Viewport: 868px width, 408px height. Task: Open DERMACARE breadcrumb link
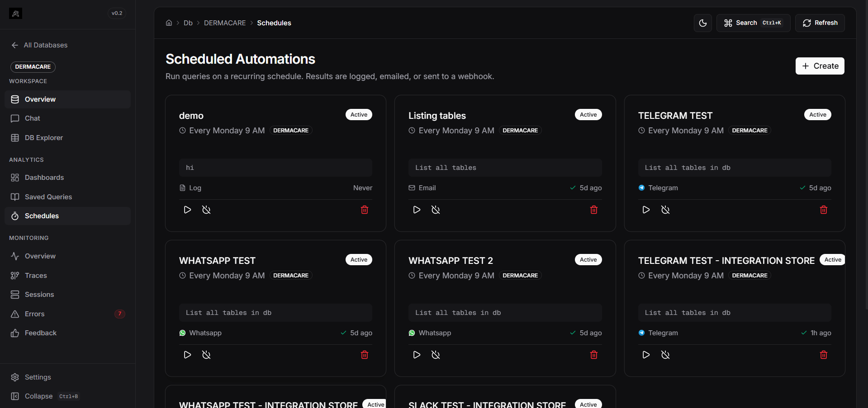pos(225,23)
